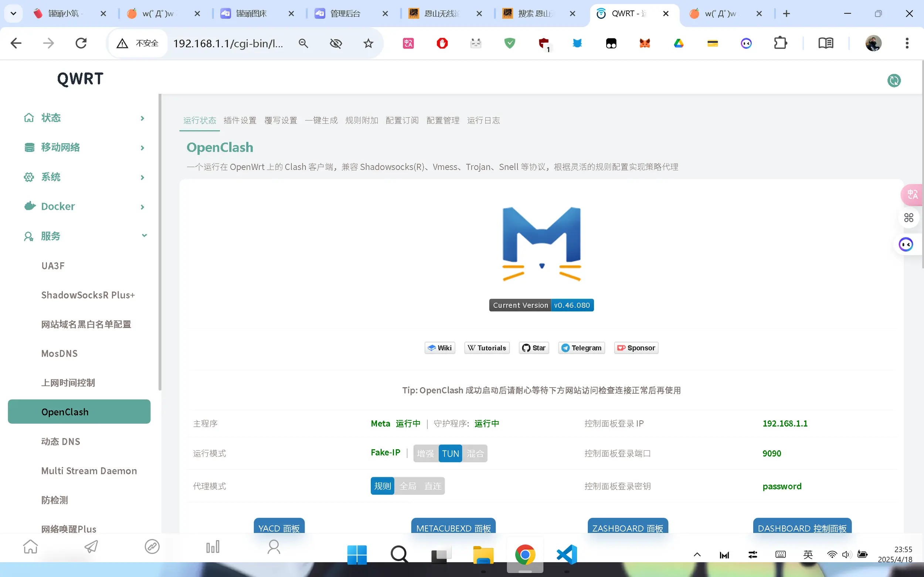Screen dimensions: 924x577
Task: Click the GitHub Star badge
Action: pyautogui.click(x=534, y=348)
